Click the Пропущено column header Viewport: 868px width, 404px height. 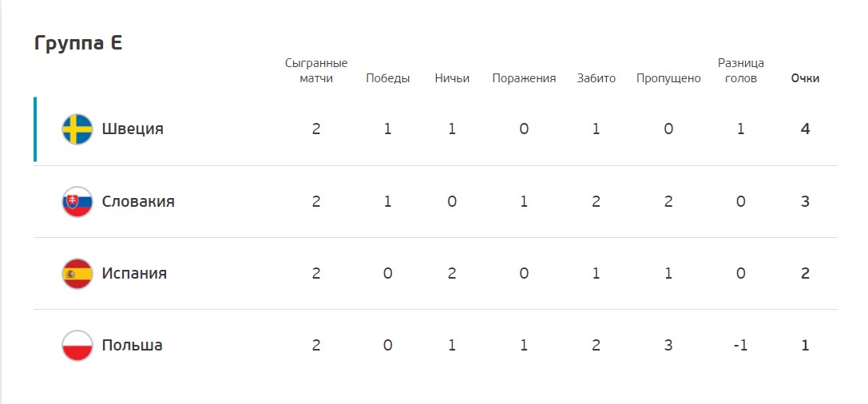[668, 78]
